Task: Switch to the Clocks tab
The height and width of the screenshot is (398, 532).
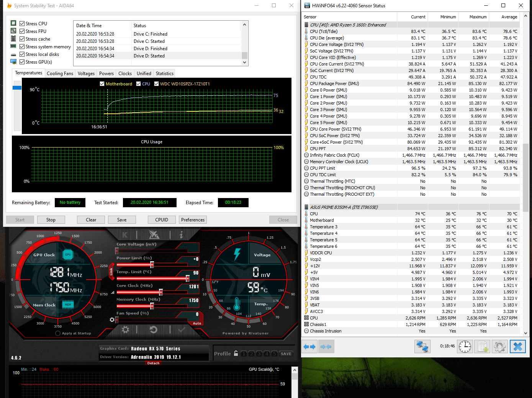Action: tap(125, 74)
